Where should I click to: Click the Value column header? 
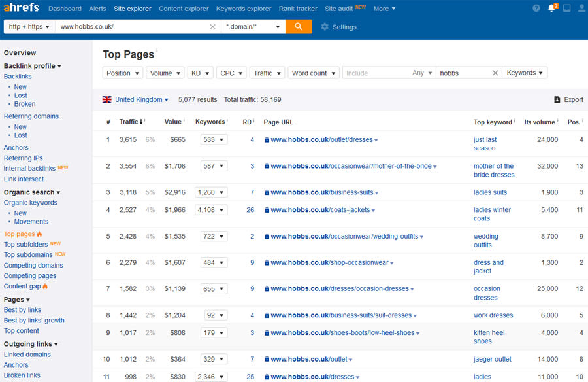[173, 122]
